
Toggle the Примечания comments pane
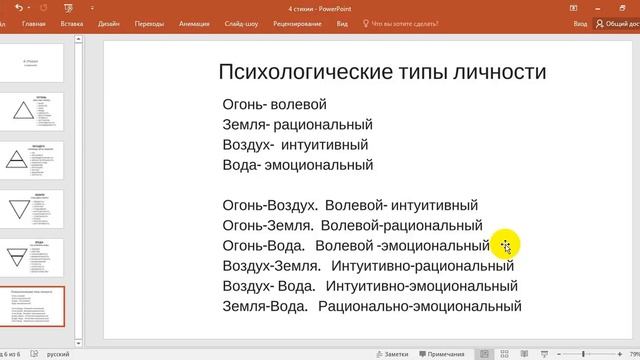pos(442,354)
